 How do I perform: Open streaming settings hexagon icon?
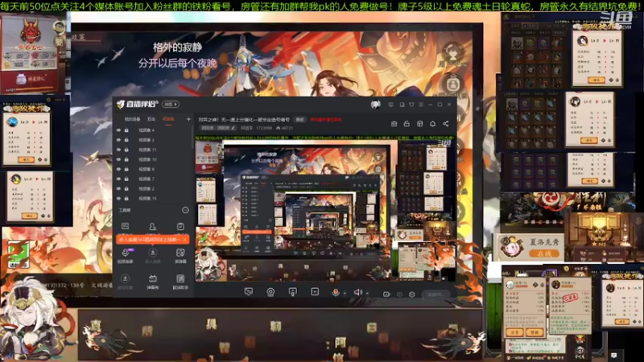(x=412, y=294)
